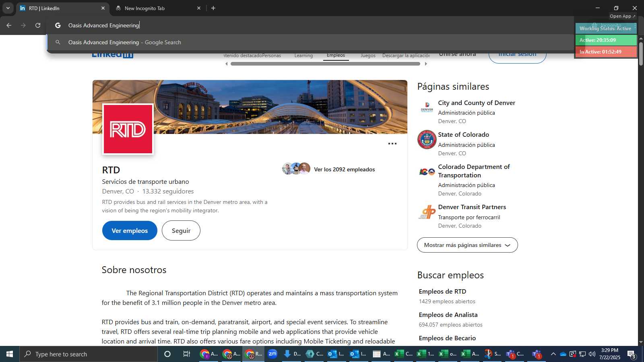Open the Descargar la aplicación nav item
644x362 pixels.
406,56
